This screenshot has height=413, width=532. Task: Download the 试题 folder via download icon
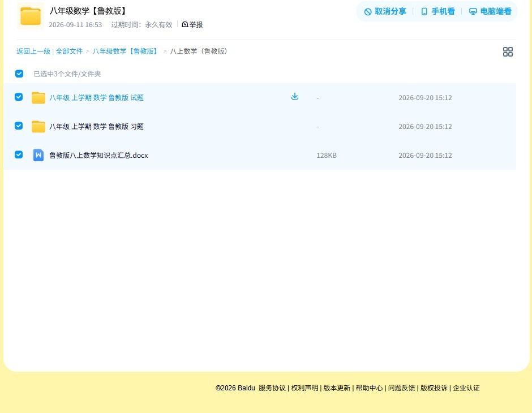pyautogui.click(x=295, y=97)
